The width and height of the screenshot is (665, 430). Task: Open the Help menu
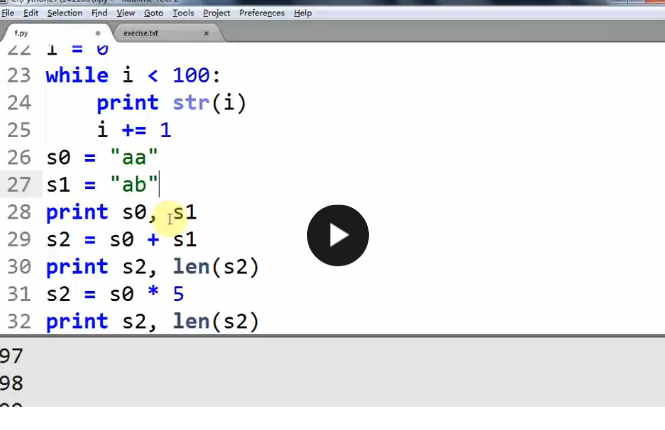(x=303, y=13)
